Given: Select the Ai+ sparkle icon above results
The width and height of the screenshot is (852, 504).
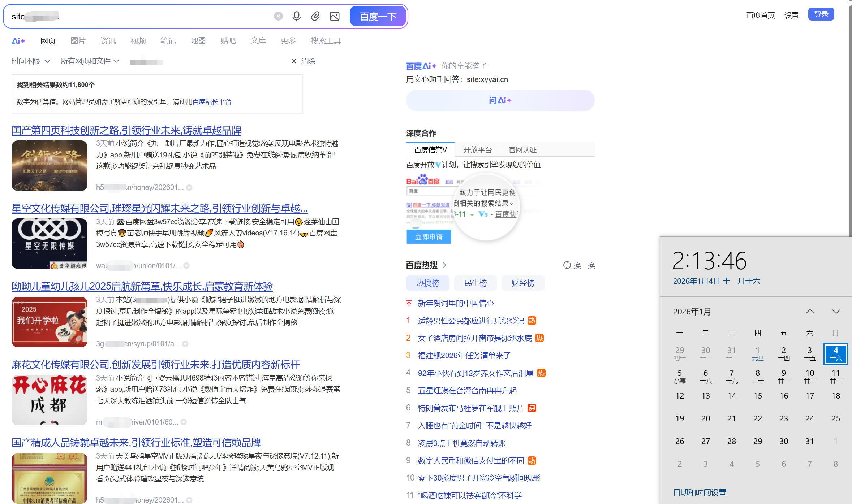Looking at the screenshot, I should pos(18,41).
